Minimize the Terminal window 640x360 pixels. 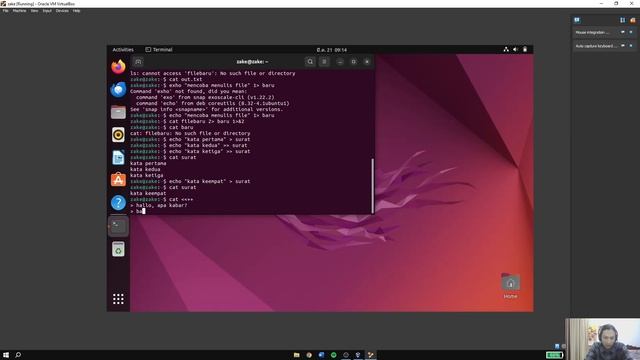(340, 62)
